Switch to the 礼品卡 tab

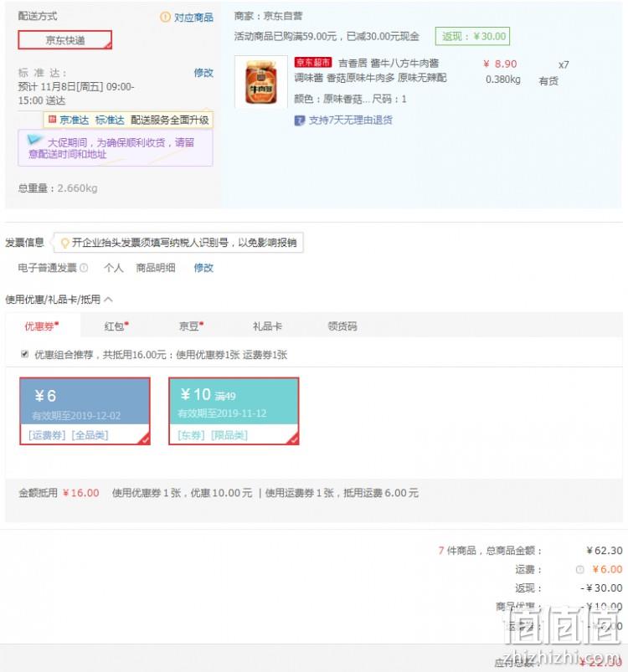[x=267, y=326]
